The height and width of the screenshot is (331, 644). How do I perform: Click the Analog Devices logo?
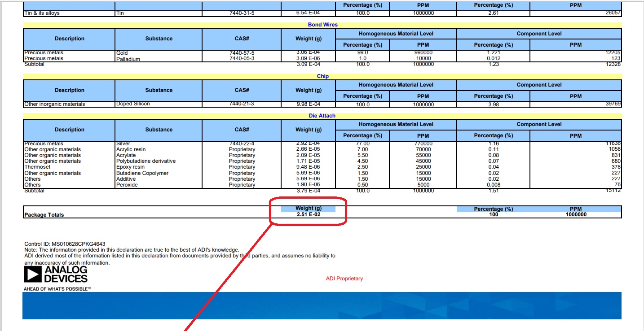pyautogui.click(x=56, y=274)
